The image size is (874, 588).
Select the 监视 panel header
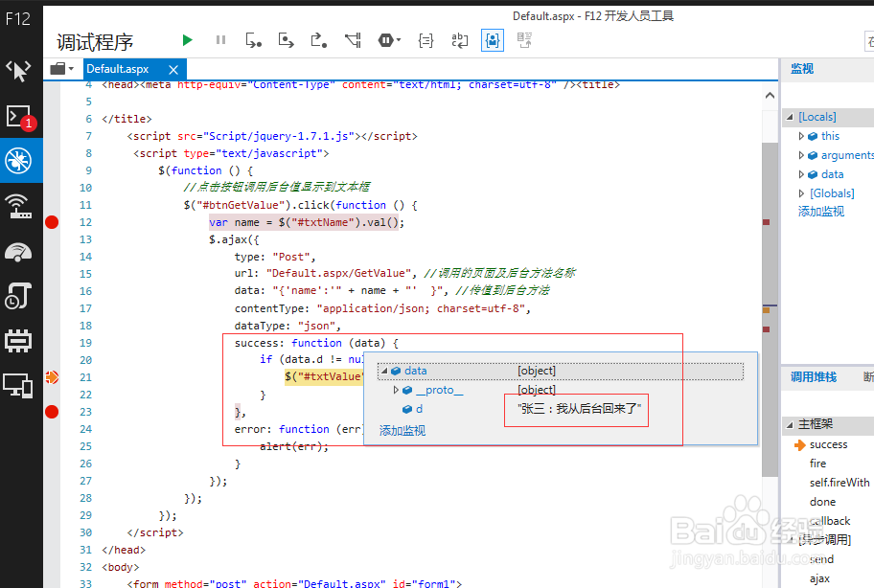(x=801, y=69)
